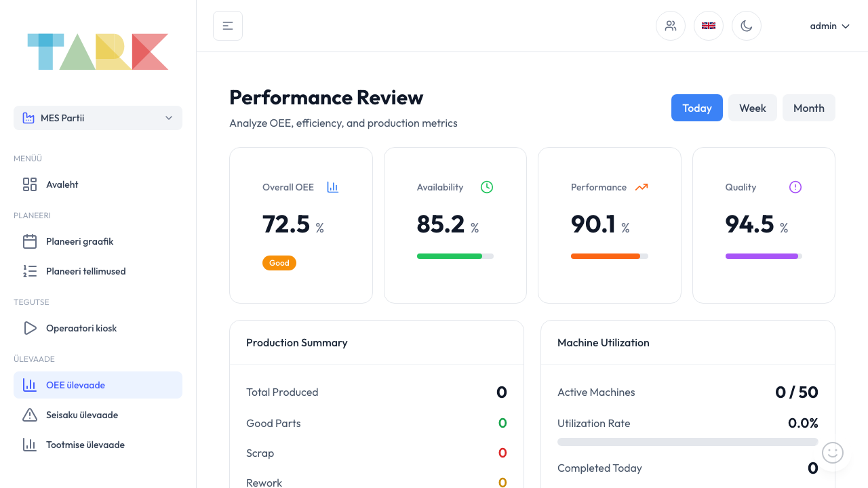This screenshot has width=868, height=488.
Task: Click the Quality alert circle icon
Action: coord(795,187)
